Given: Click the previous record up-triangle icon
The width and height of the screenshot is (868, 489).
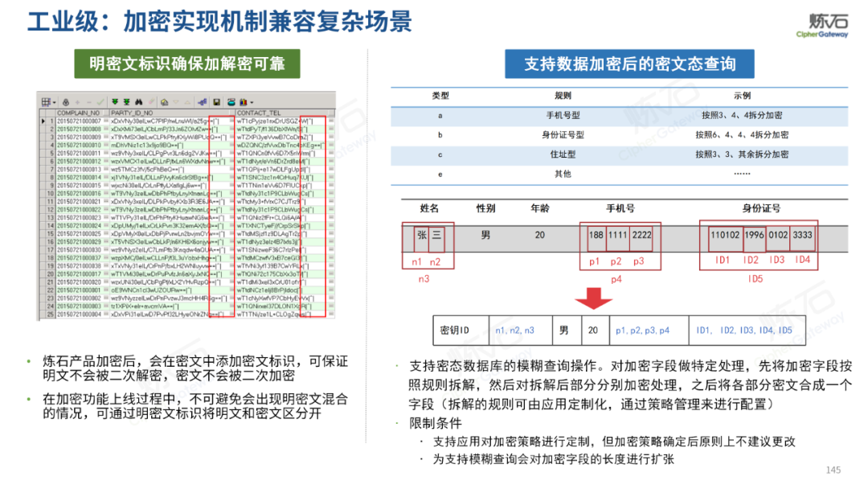Looking at the screenshot, I should 187,102.
